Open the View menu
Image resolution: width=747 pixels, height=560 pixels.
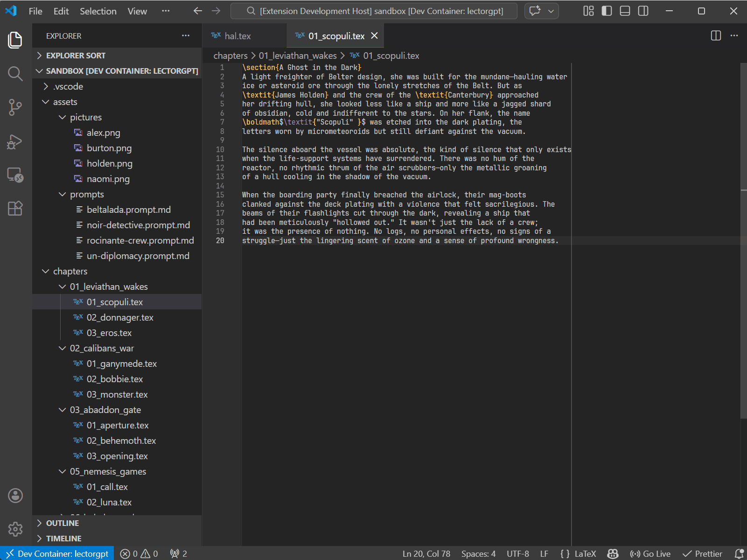[137, 11]
